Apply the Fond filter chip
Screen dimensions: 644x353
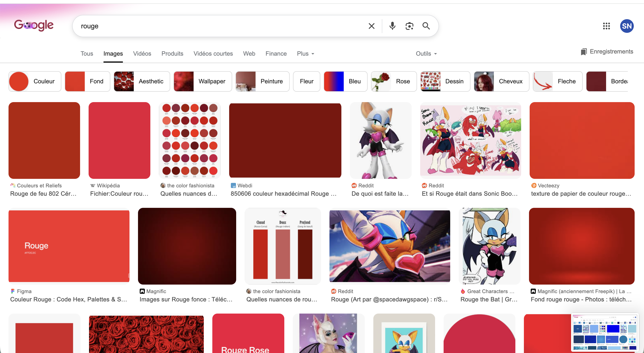[88, 81]
